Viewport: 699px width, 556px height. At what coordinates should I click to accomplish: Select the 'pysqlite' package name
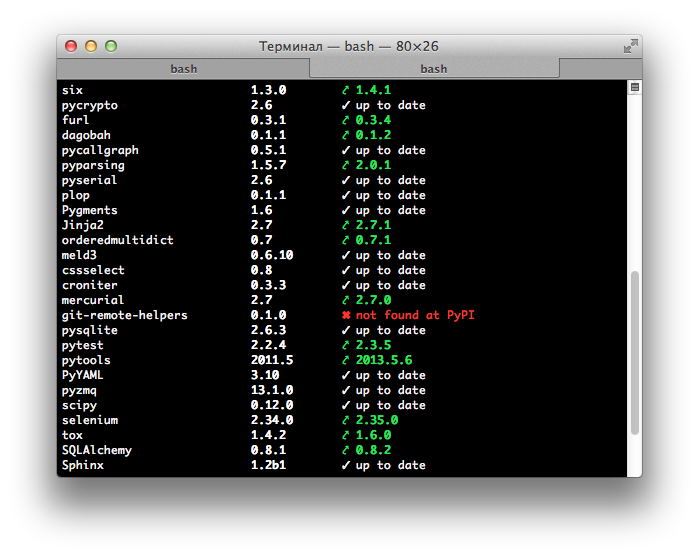pyautogui.click(x=90, y=330)
